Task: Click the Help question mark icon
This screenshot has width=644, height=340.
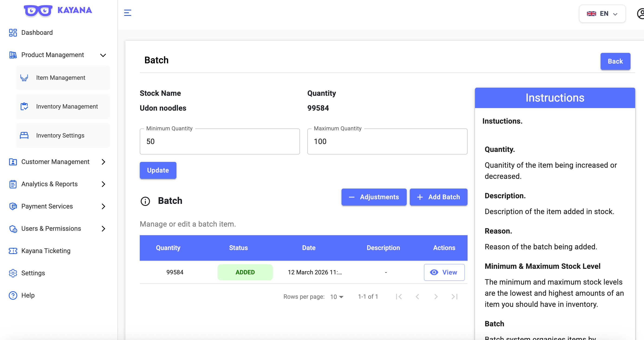Action: point(13,295)
